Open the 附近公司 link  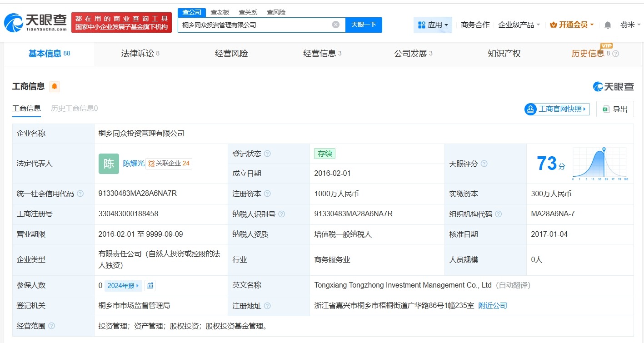tap(493, 305)
